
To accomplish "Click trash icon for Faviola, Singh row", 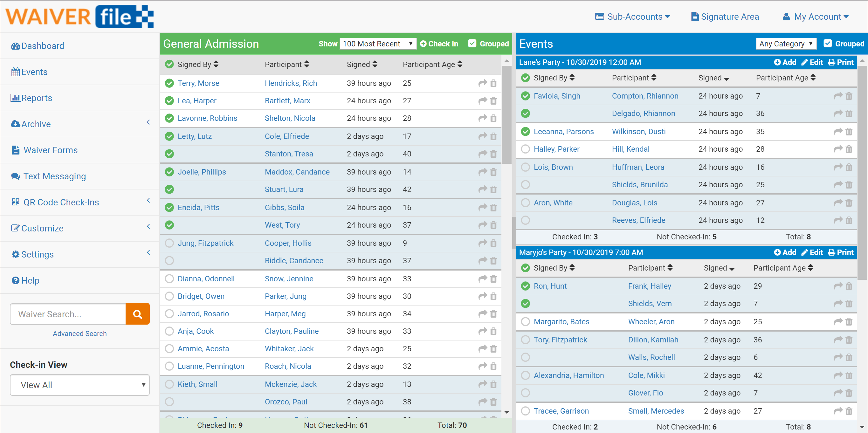I will (849, 96).
